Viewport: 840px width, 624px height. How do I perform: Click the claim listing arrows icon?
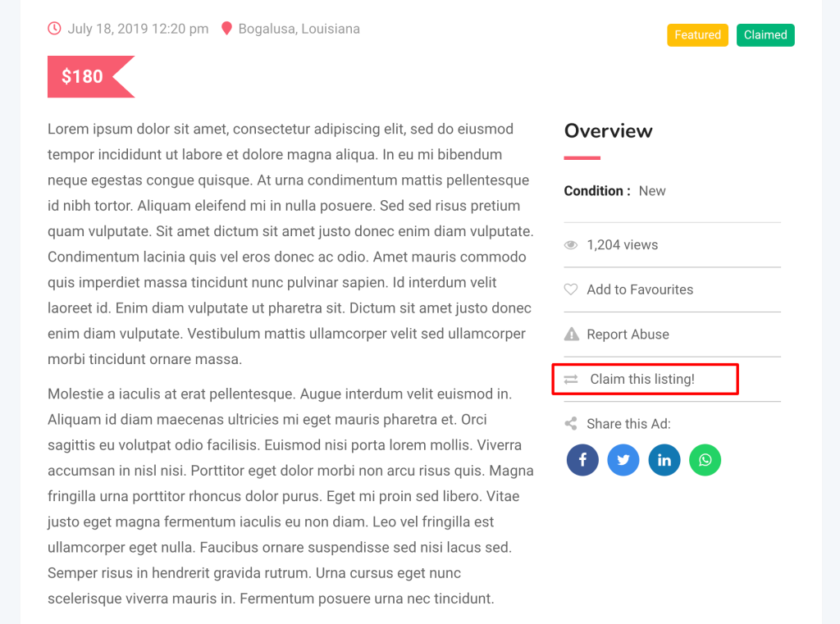click(x=571, y=379)
